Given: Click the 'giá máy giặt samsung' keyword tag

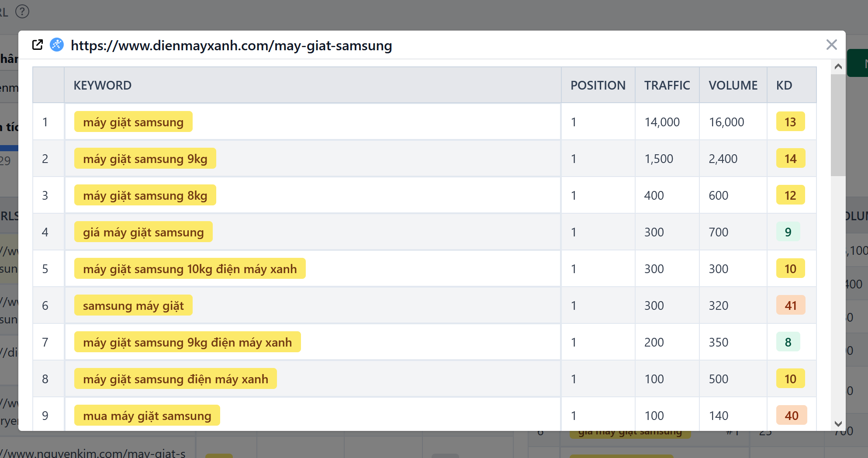Looking at the screenshot, I should [143, 232].
